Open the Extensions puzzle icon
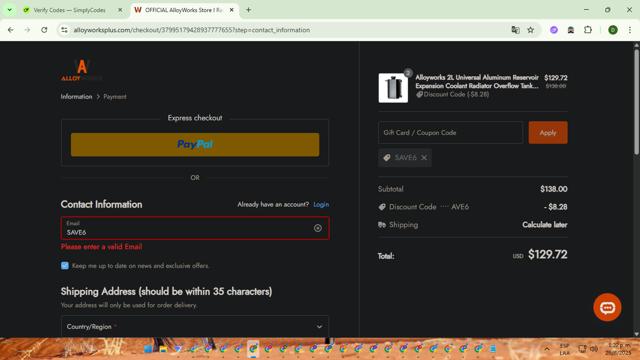 pyautogui.click(x=588, y=30)
